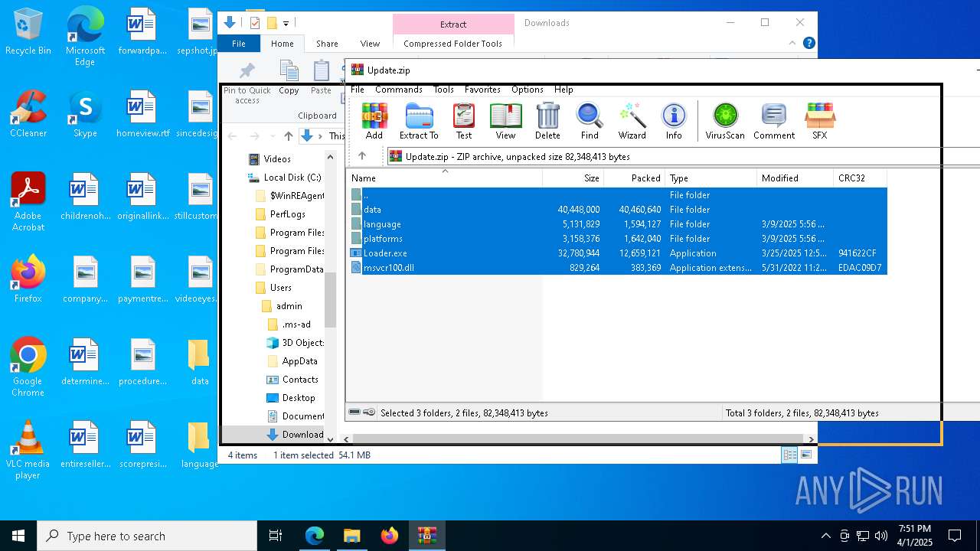
Task: Select the language folder in archive
Action: pos(618,224)
